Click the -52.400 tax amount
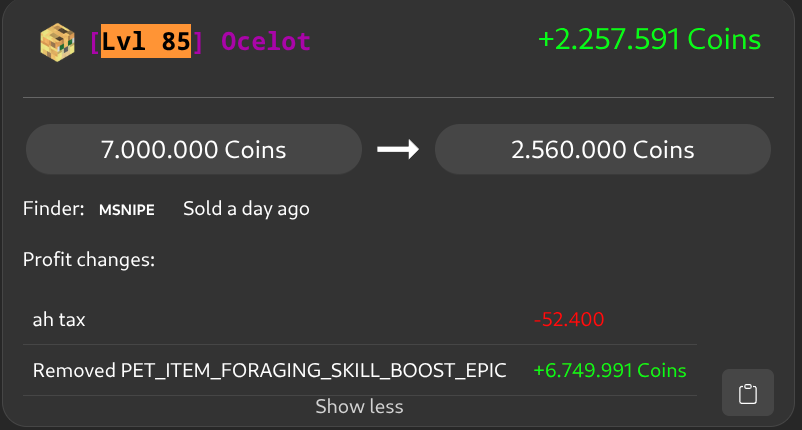The width and height of the screenshot is (802, 430). 569,320
